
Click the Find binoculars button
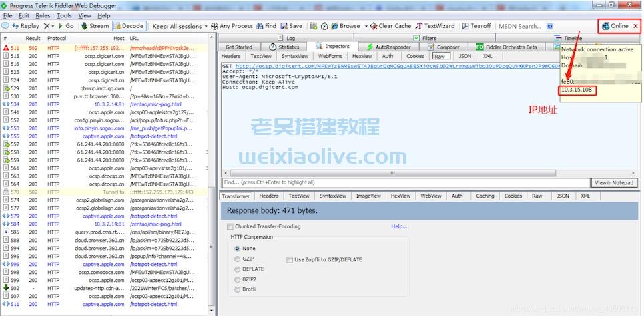coord(266,26)
